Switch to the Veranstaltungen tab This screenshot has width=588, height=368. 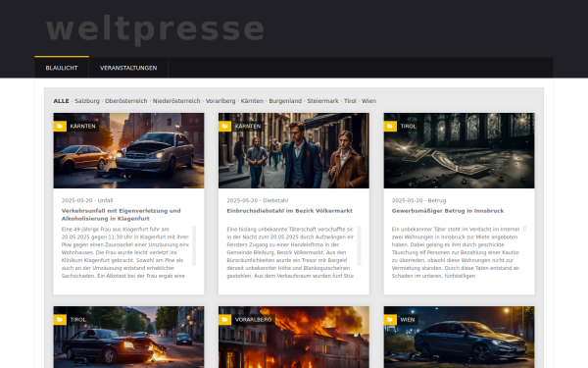(128, 68)
